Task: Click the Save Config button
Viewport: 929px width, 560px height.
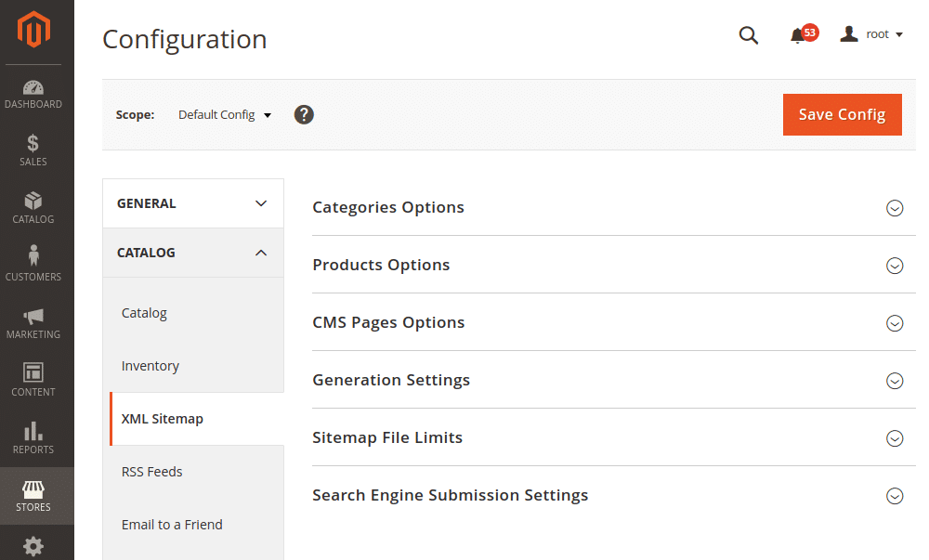Action: coord(842,114)
